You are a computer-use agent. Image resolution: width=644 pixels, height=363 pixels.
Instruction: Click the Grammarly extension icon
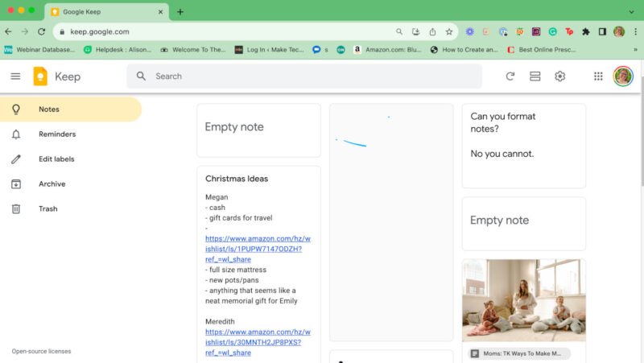(552, 31)
